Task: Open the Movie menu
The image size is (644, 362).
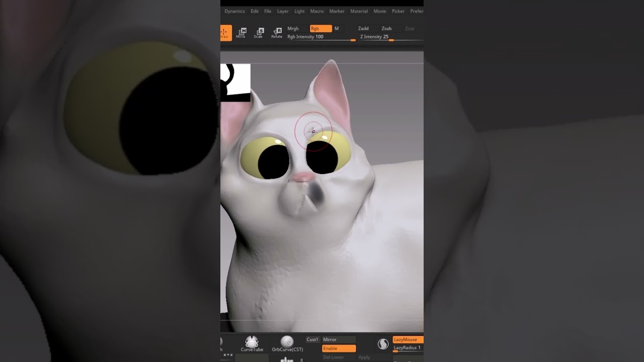Action: pos(380,11)
